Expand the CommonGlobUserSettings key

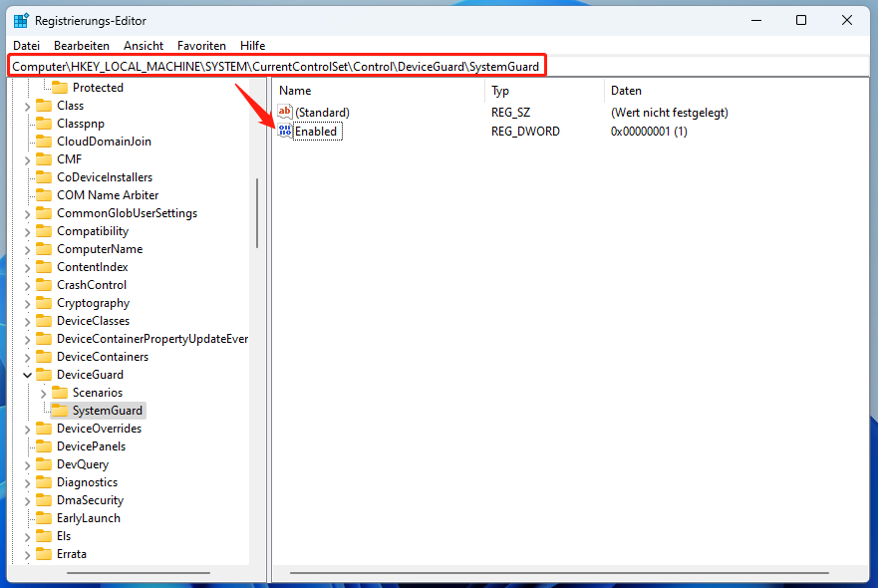pyautogui.click(x=28, y=213)
